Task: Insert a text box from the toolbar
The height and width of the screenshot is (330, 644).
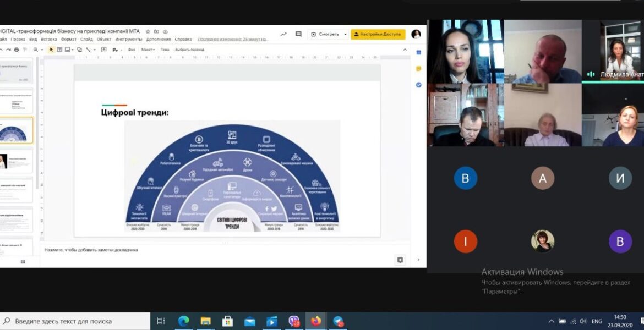Action: (59, 50)
